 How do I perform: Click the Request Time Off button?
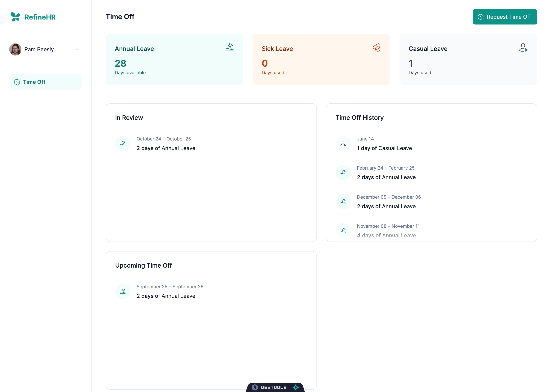point(505,17)
